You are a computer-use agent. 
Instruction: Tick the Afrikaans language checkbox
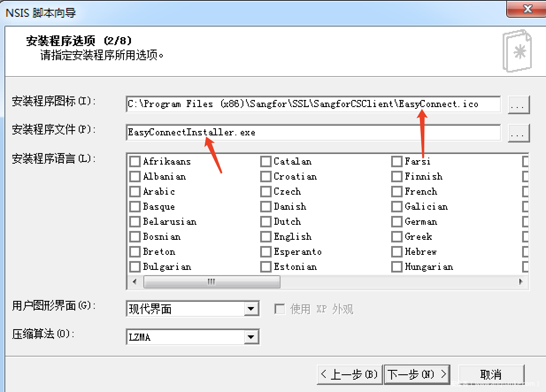click(x=135, y=161)
